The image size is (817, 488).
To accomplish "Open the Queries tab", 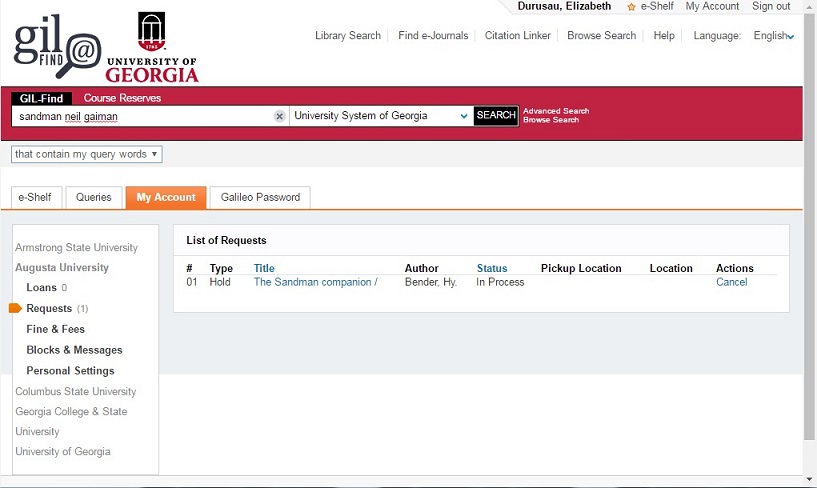I will [94, 197].
